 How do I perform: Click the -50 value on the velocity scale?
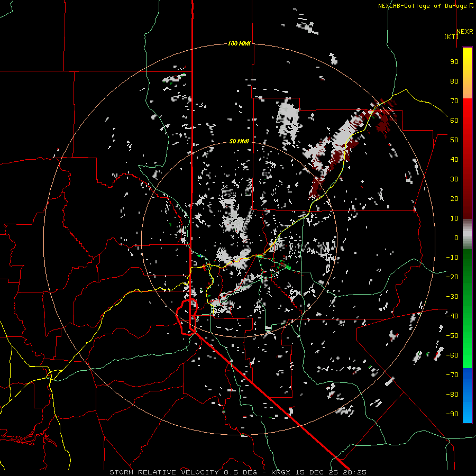[x=452, y=336]
